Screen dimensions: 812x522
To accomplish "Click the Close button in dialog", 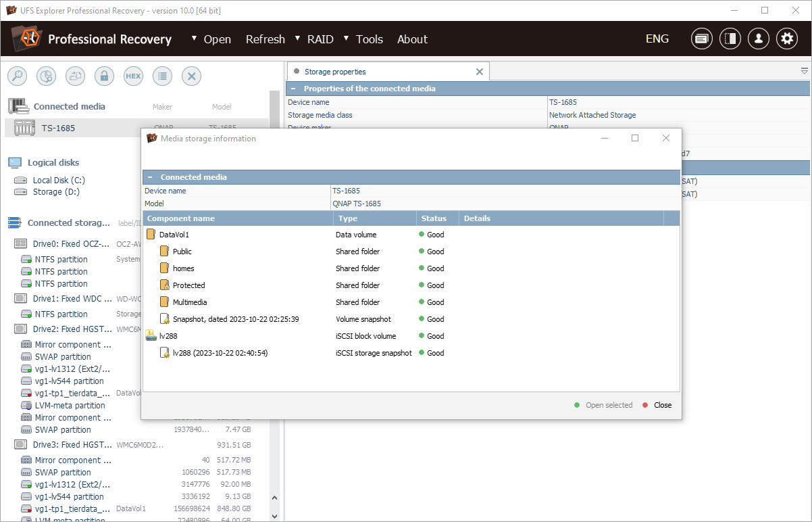I will pyautogui.click(x=657, y=405).
